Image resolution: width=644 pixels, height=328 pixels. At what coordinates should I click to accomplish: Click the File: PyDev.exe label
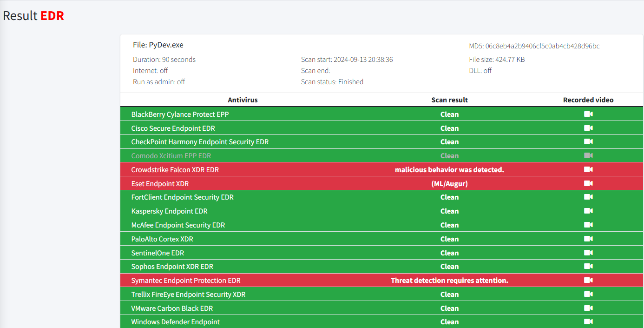point(158,45)
